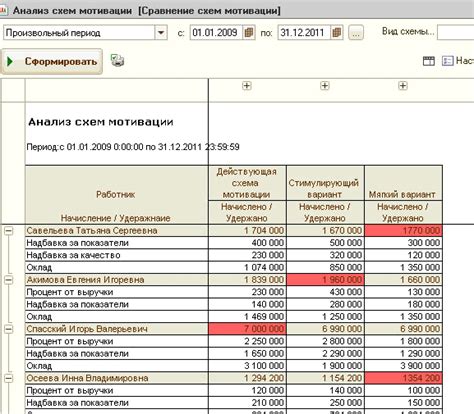The width and height of the screenshot is (474, 414).
Task: Click the cell 1 839 000
Action: [x=247, y=280]
